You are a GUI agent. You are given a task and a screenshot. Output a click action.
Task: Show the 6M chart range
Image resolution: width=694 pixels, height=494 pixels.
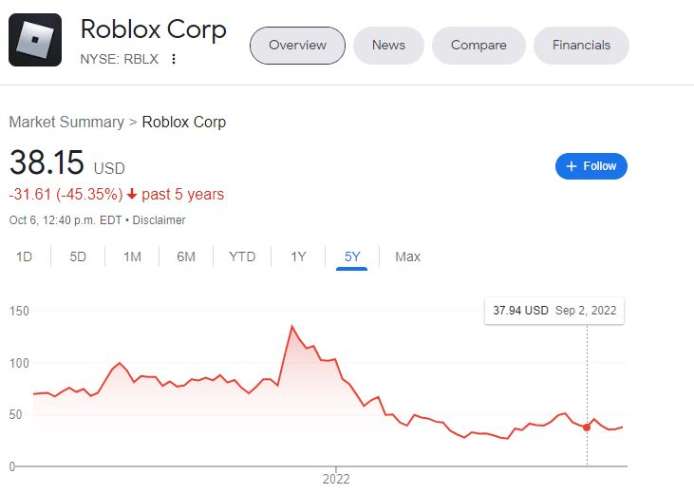click(186, 257)
